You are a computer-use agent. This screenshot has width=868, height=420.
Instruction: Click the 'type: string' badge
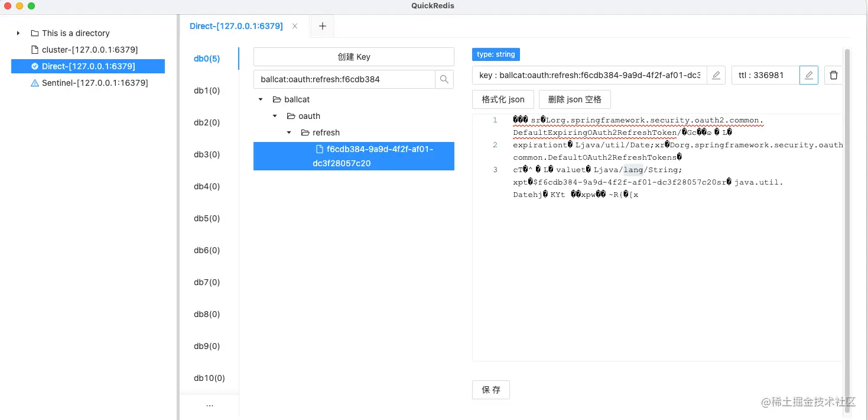pos(496,54)
